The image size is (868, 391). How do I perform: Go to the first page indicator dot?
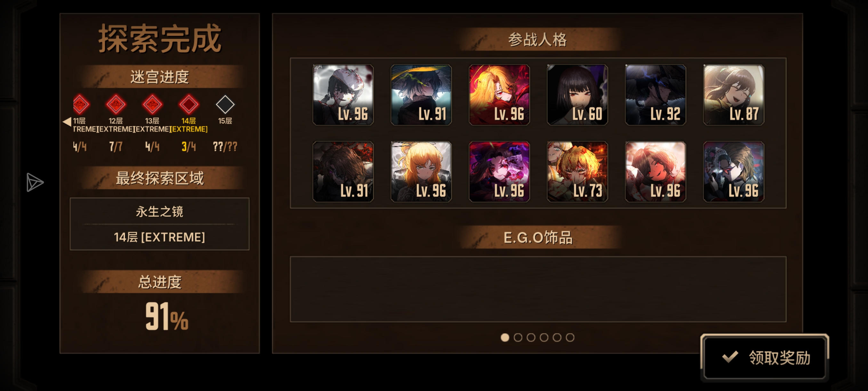(x=505, y=337)
